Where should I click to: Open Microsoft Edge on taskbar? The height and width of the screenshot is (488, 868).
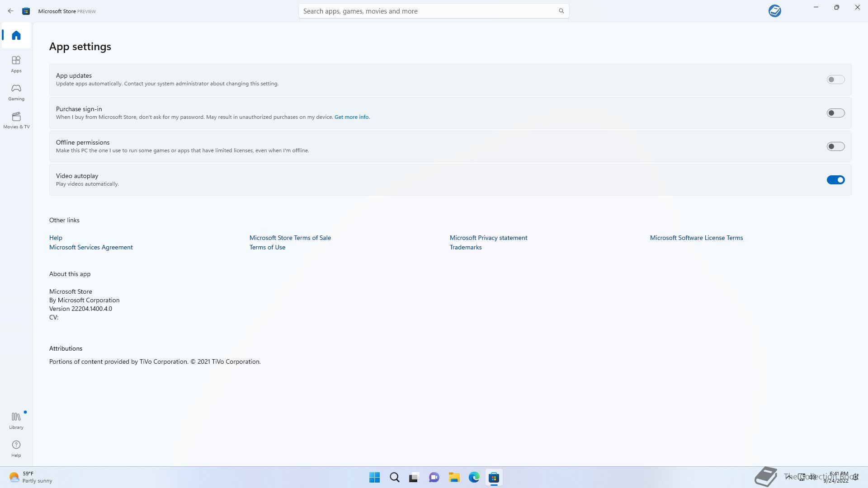pyautogui.click(x=474, y=477)
